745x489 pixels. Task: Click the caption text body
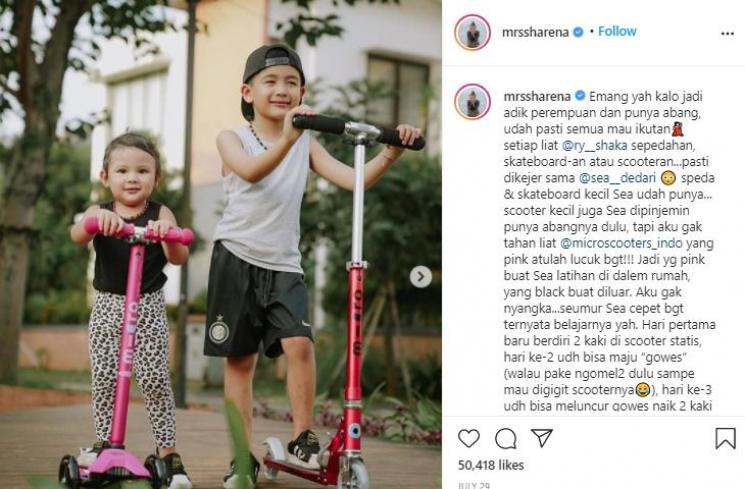click(609, 251)
